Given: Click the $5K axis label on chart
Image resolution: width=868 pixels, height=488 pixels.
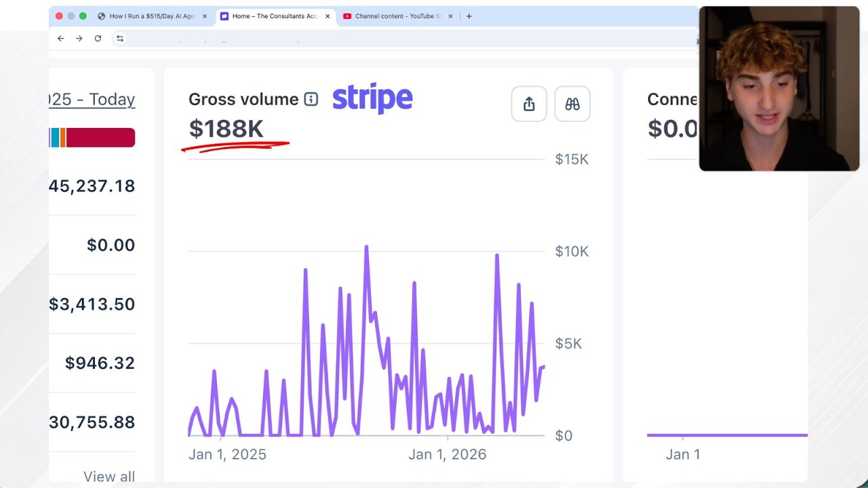Looking at the screenshot, I should 568,344.
